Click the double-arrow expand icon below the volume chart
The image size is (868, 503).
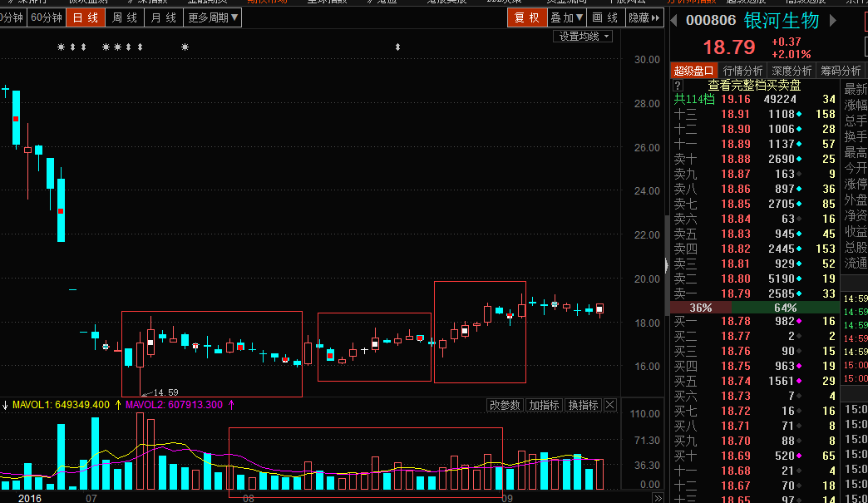pyautogui.click(x=657, y=498)
